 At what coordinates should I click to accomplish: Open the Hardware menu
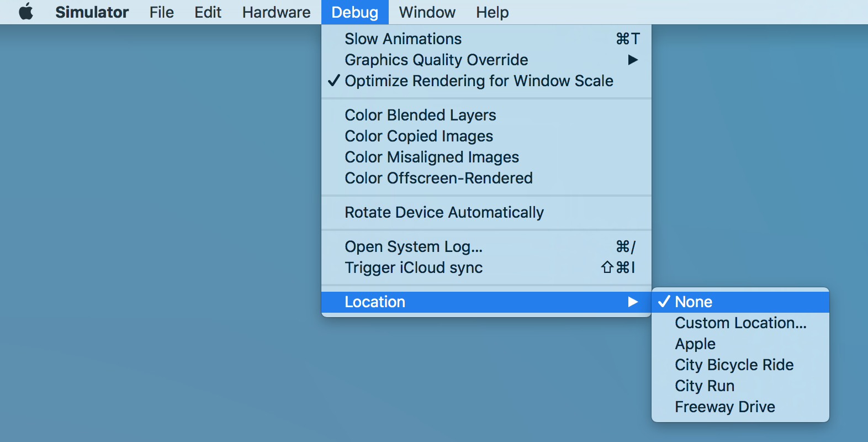[x=276, y=12]
